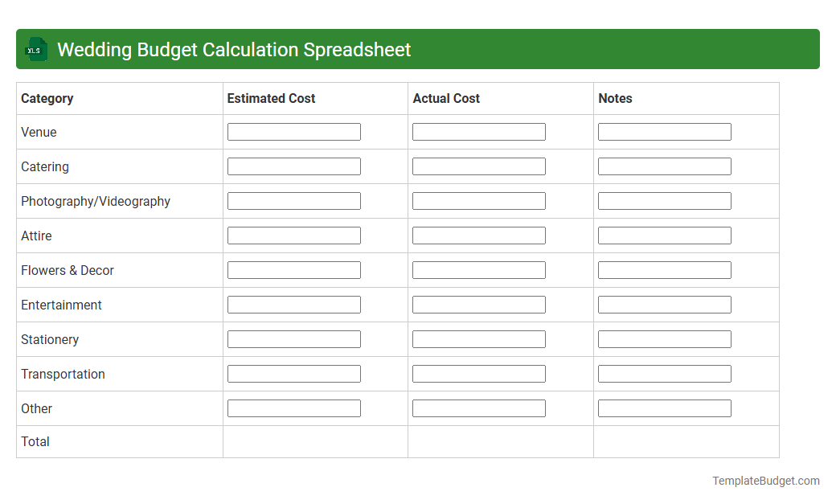Screen dimensions: 836x504
Task: Click the Entertainment notes input field
Action: pyautogui.click(x=664, y=304)
